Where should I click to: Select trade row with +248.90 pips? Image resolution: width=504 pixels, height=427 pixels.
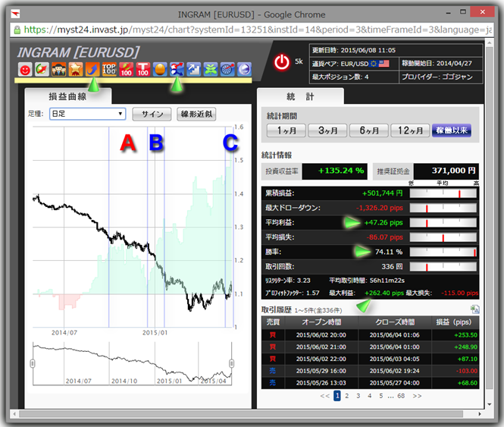click(x=370, y=347)
